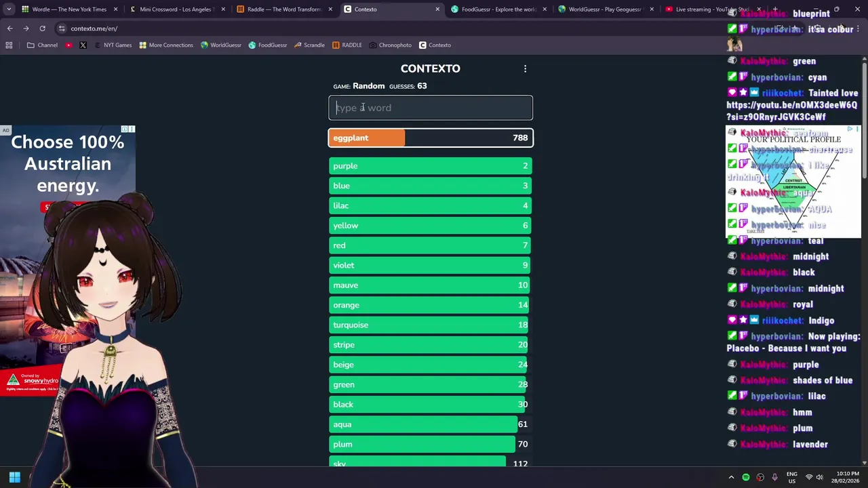This screenshot has height=488, width=868.
Task: Open the Chronophoto bookmark
Action: pyautogui.click(x=391, y=45)
